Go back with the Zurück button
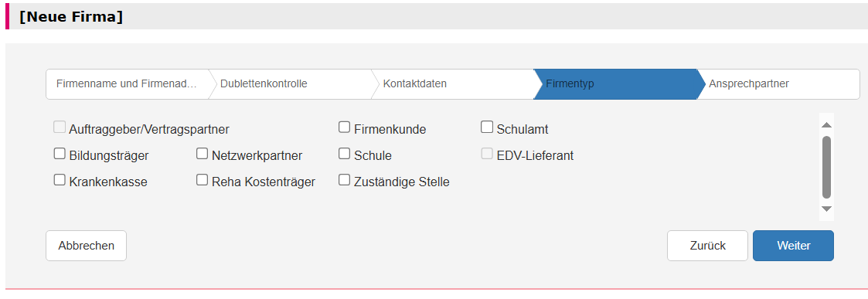 coord(707,246)
